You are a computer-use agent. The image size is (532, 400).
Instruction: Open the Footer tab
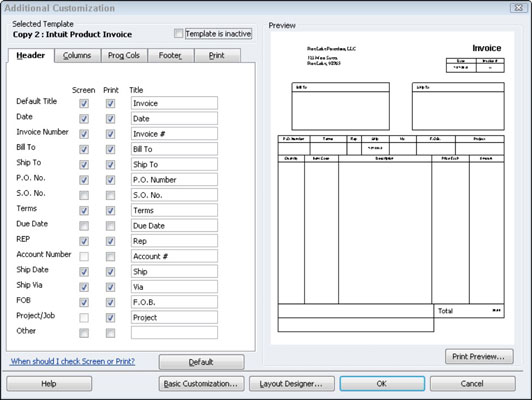tap(170, 55)
